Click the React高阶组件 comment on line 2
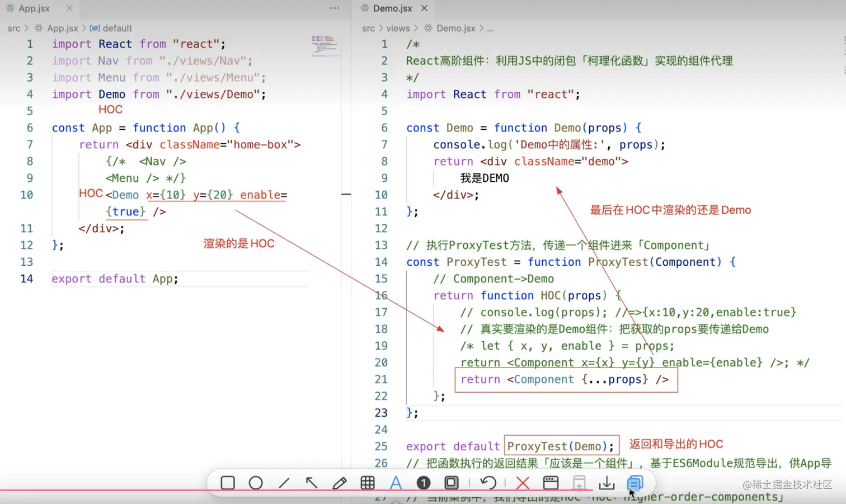 [569, 60]
